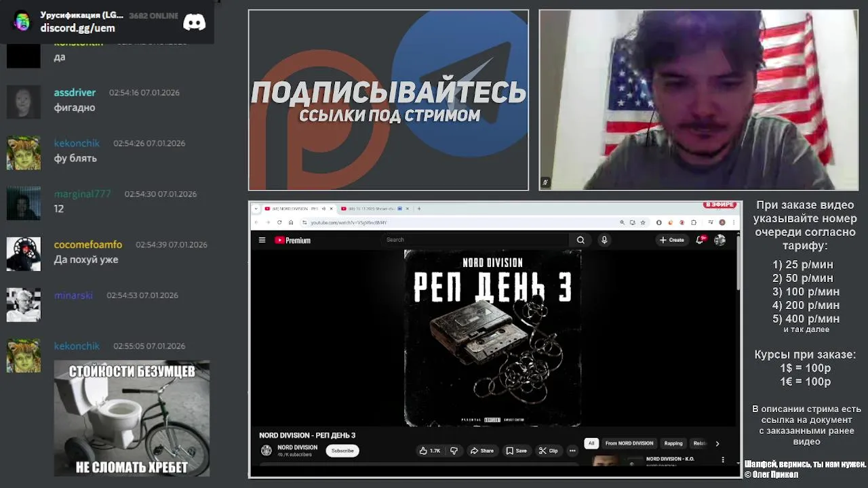Open NORD DIVISION channel name link
The image size is (868, 488).
(x=297, y=447)
